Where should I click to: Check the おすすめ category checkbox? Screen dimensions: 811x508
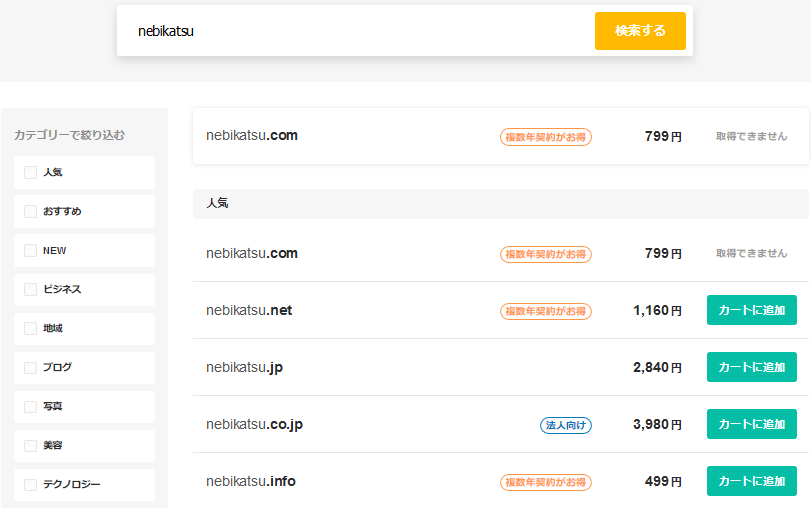click(30, 211)
